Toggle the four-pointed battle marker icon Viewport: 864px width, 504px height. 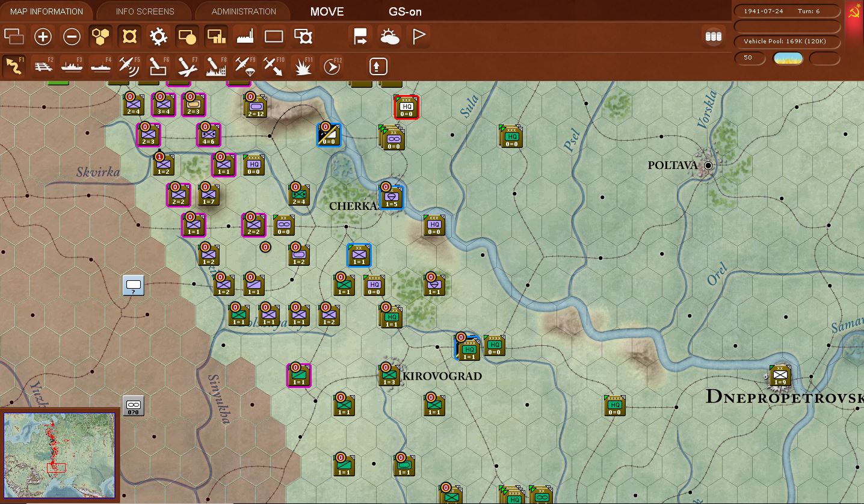point(129,37)
